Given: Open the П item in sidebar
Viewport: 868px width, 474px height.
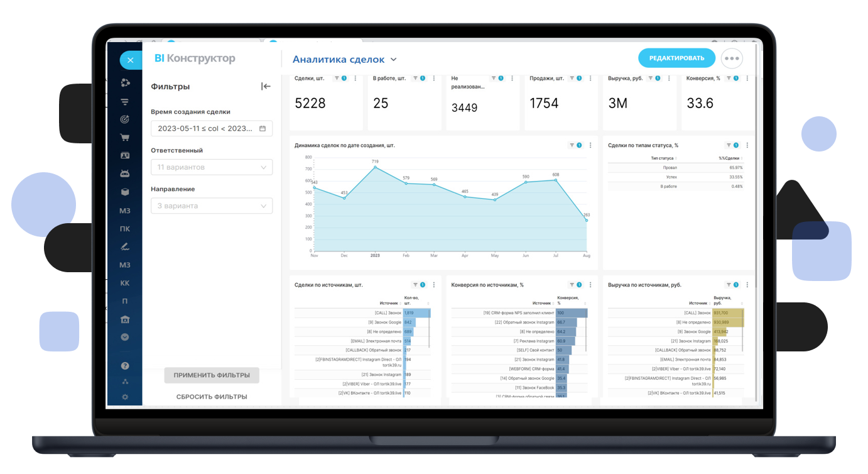Looking at the screenshot, I should tap(125, 301).
